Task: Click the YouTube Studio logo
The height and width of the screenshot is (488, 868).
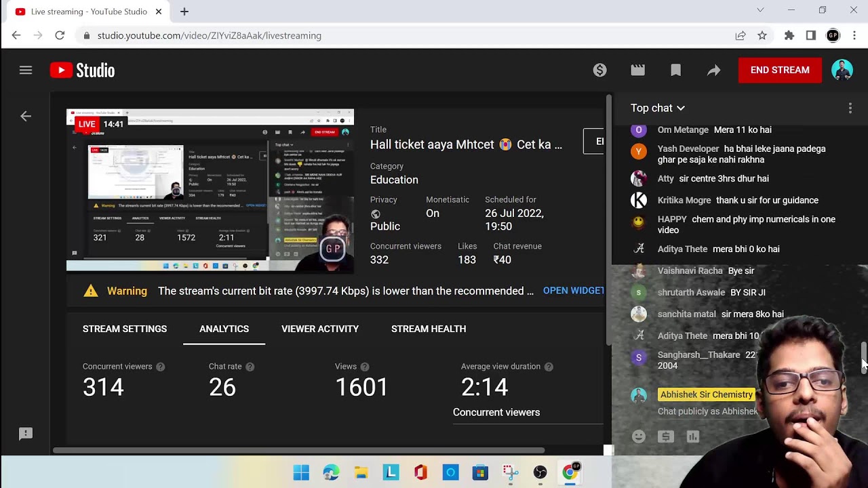Action: pos(82,70)
